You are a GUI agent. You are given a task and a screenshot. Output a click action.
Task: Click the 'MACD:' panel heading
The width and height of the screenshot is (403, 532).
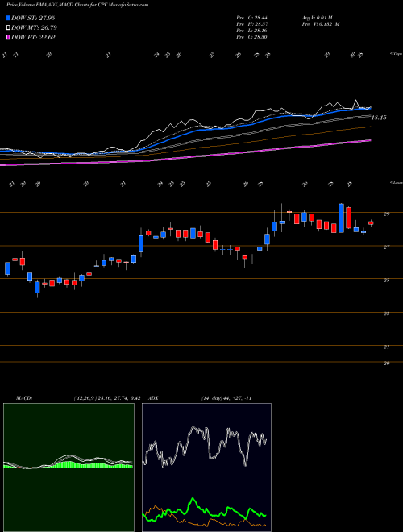24,398
